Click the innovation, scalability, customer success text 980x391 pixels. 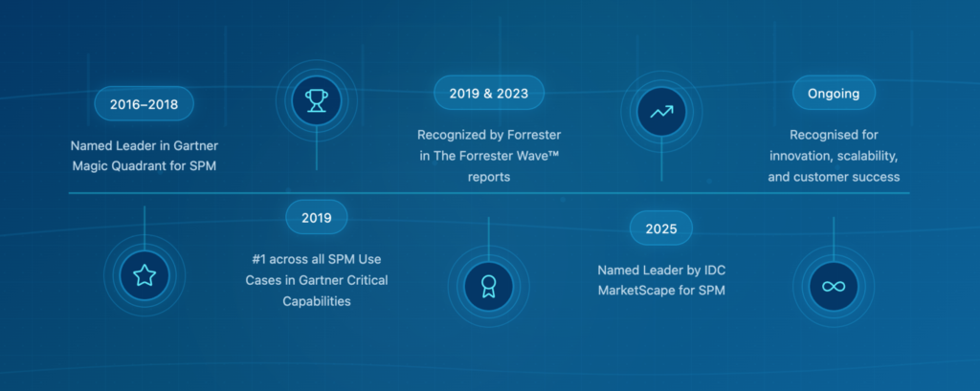point(833,156)
